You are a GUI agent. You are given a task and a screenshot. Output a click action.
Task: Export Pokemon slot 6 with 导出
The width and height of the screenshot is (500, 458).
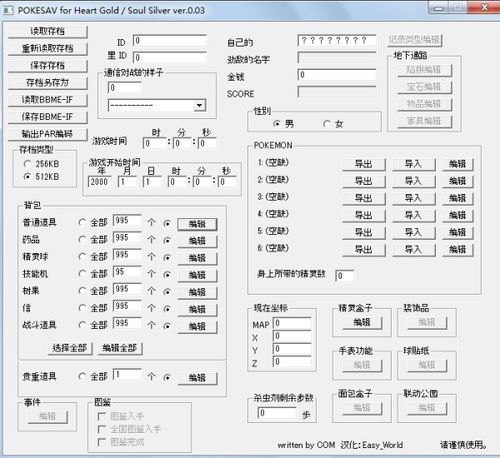pyautogui.click(x=364, y=249)
